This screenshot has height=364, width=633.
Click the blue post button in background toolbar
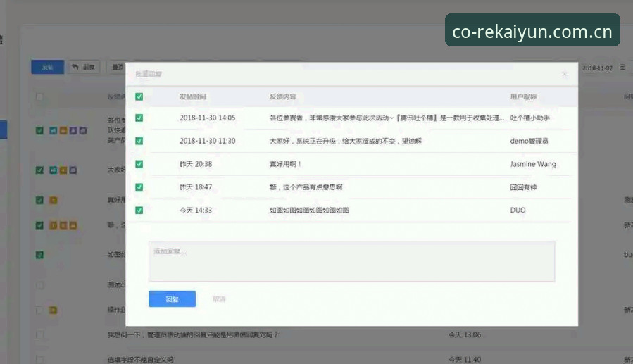48,67
